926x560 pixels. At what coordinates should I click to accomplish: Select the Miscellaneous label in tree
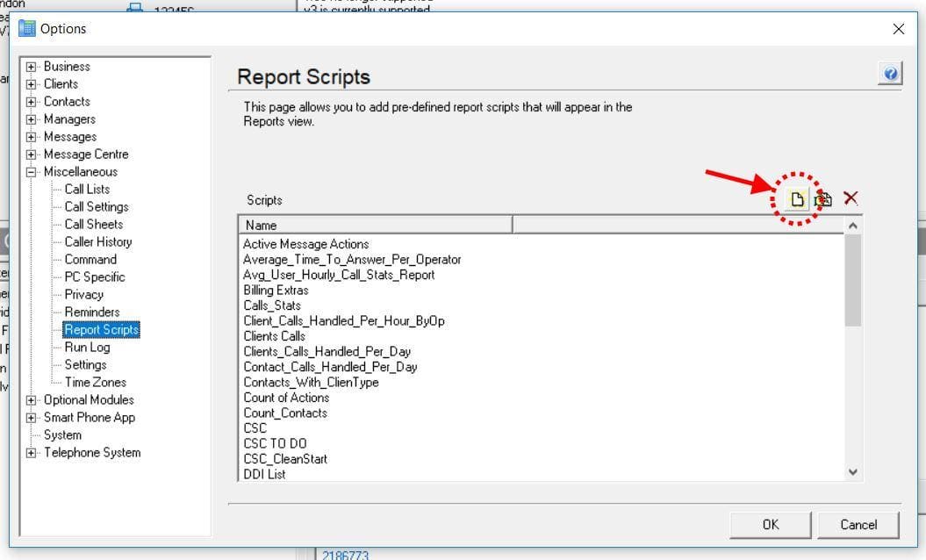[x=81, y=172]
